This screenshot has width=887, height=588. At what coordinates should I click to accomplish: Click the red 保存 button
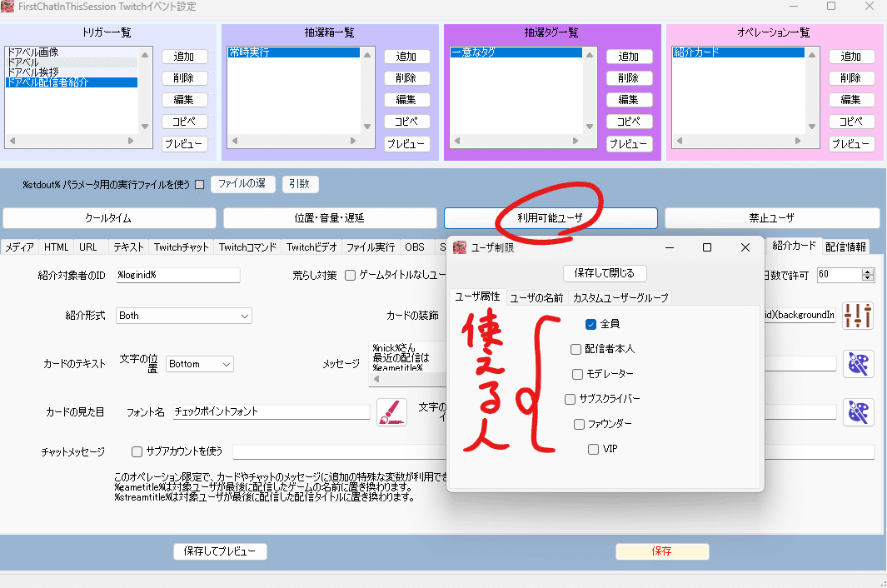tap(662, 551)
